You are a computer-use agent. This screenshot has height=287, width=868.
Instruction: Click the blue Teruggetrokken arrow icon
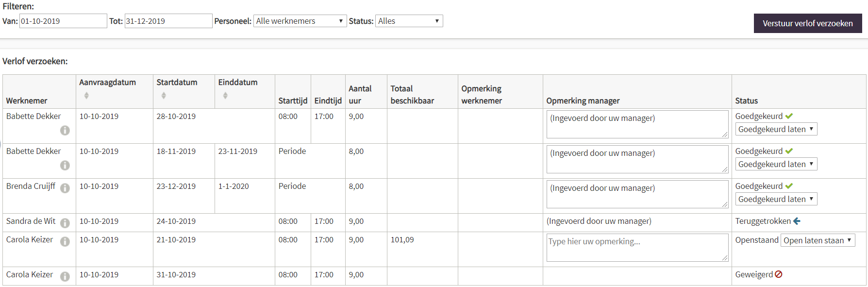797,221
